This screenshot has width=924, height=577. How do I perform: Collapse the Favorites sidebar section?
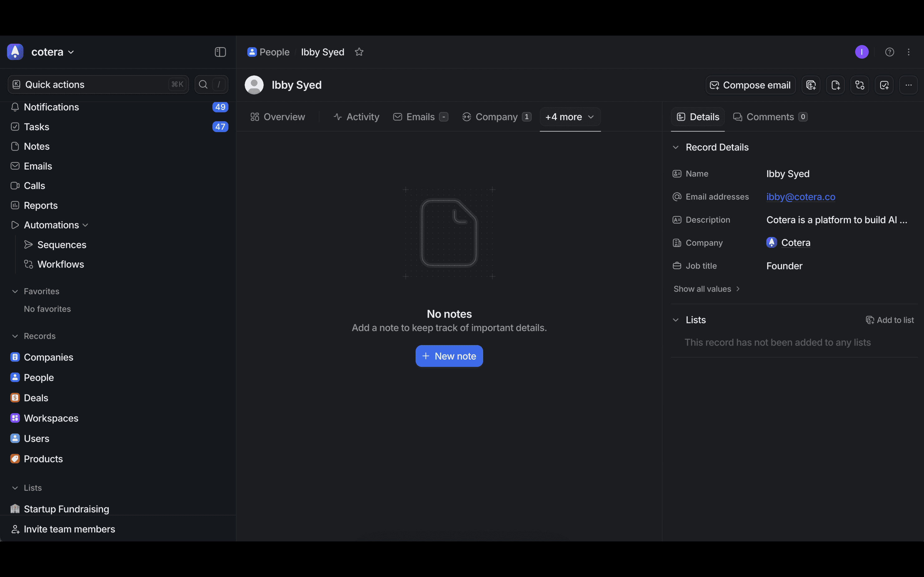(x=15, y=291)
